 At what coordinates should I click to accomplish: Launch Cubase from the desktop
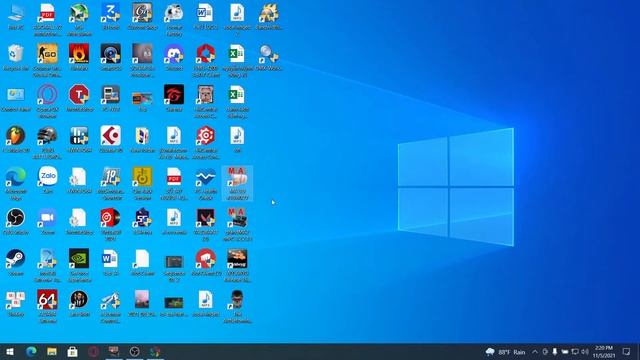(x=111, y=140)
